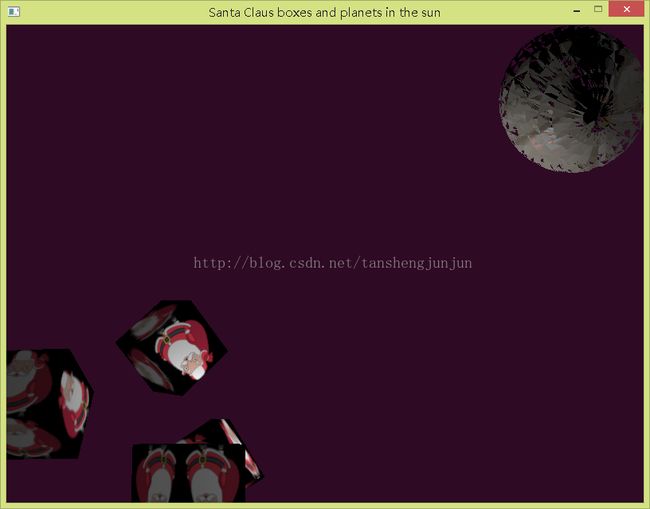Minimize the Santa Claus boxes window
The width and height of the screenshot is (650, 509).
[577, 11]
